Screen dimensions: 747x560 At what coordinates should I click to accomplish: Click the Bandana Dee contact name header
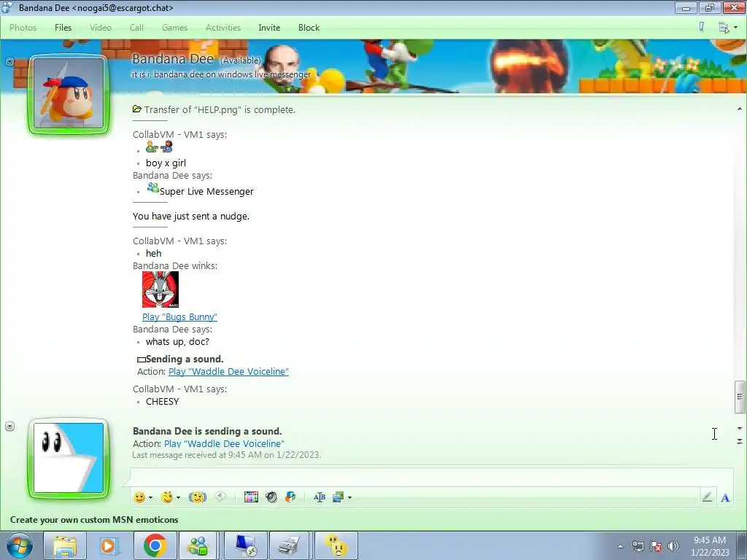(x=172, y=59)
